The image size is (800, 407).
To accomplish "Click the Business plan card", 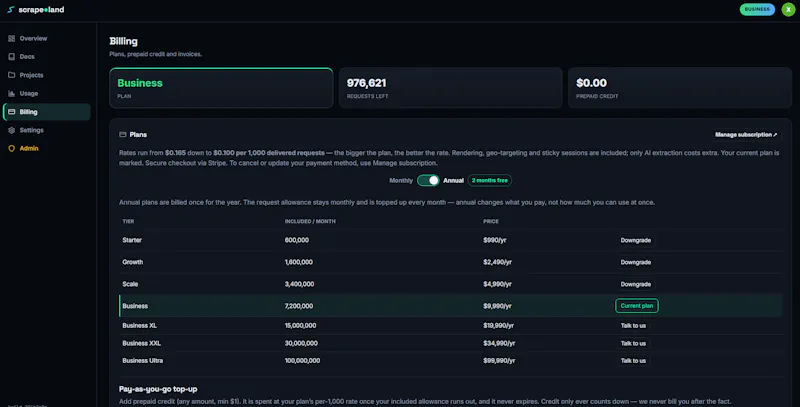I will click(221, 88).
